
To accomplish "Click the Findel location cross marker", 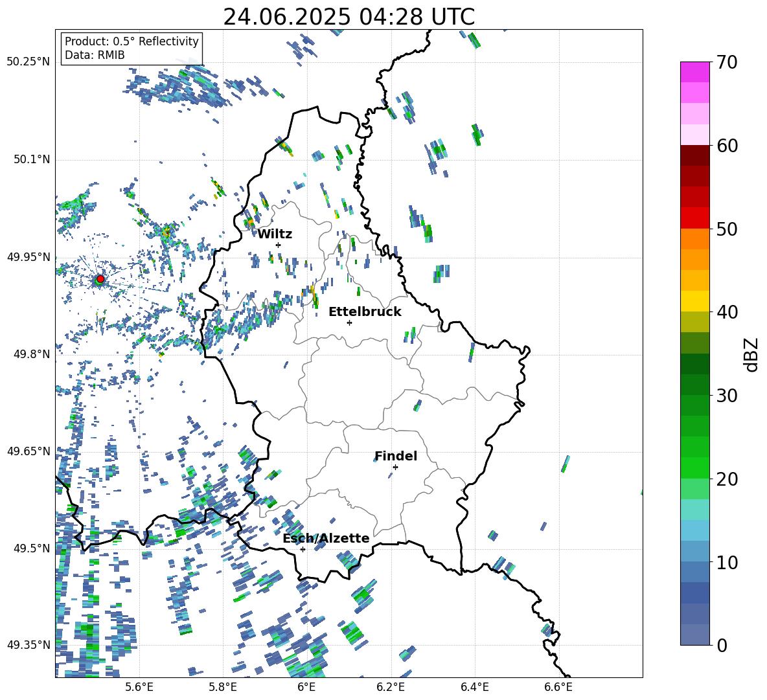I will coord(395,468).
